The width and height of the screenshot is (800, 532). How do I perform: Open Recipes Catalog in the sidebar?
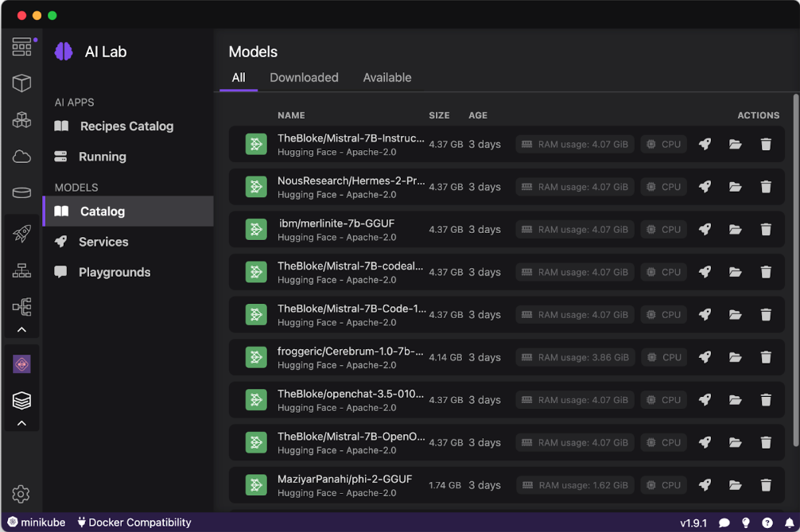click(x=126, y=126)
